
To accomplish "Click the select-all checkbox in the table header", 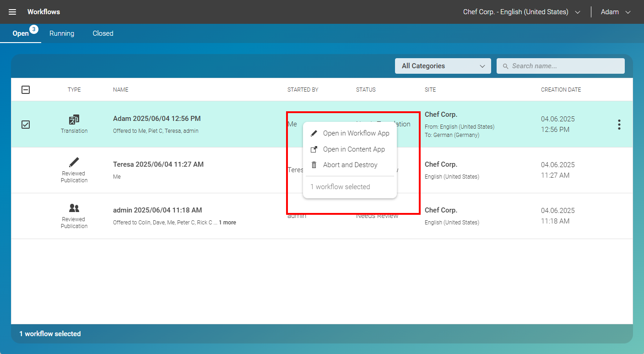I will (x=26, y=90).
